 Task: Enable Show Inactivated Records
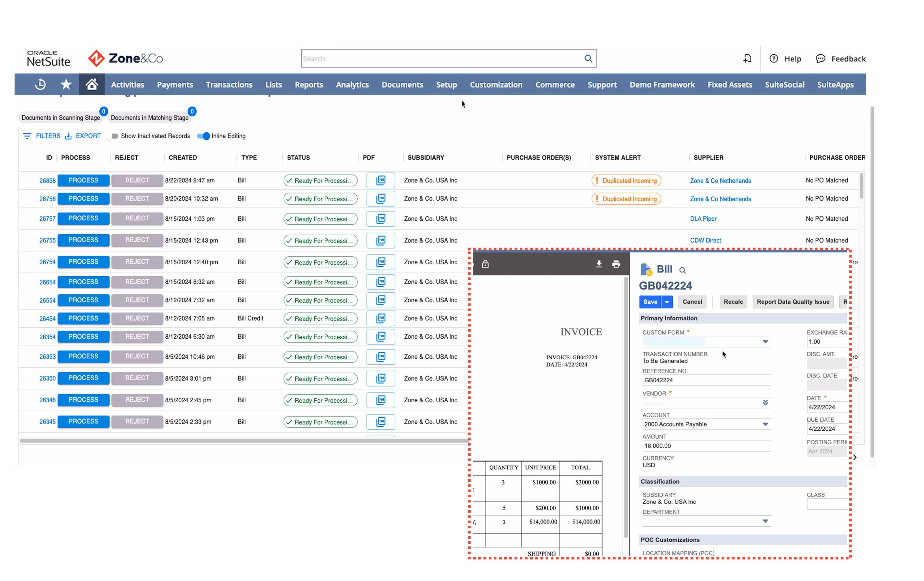click(x=112, y=136)
